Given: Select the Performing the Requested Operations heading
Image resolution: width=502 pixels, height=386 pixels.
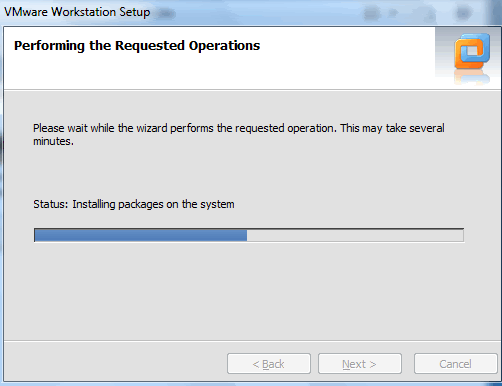Looking at the screenshot, I should click(137, 46).
